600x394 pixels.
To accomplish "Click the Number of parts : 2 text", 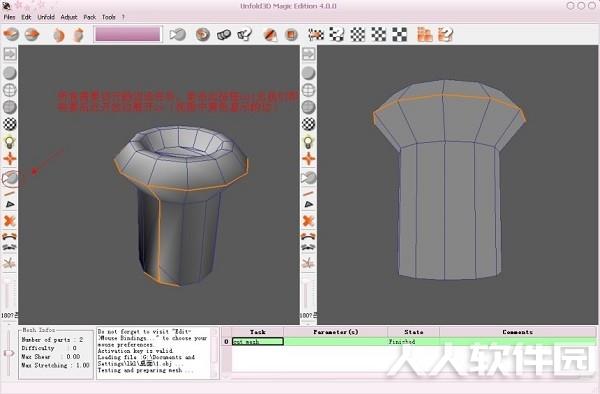I will pyautogui.click(x=52, y=340).
